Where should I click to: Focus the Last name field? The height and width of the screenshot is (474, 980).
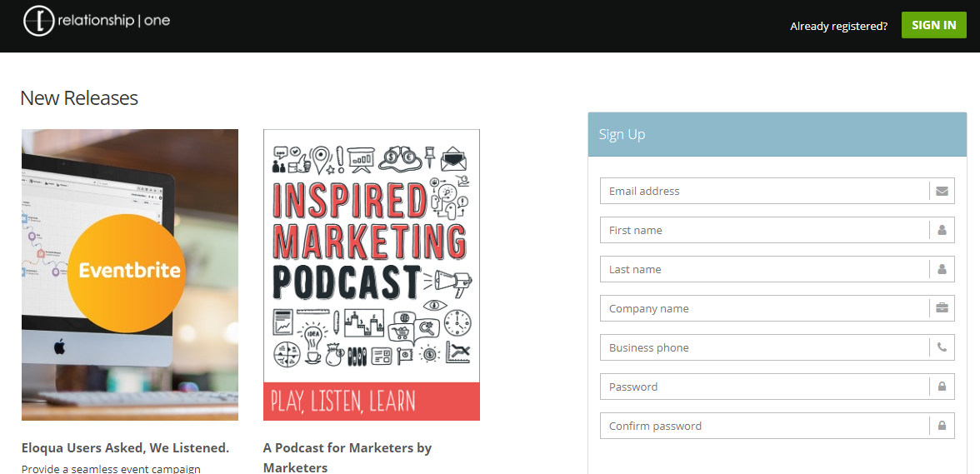click(777, 270)
